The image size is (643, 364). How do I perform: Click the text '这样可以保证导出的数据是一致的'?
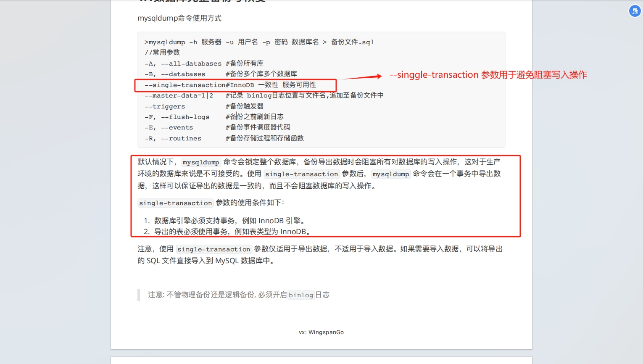coord(207,186)
